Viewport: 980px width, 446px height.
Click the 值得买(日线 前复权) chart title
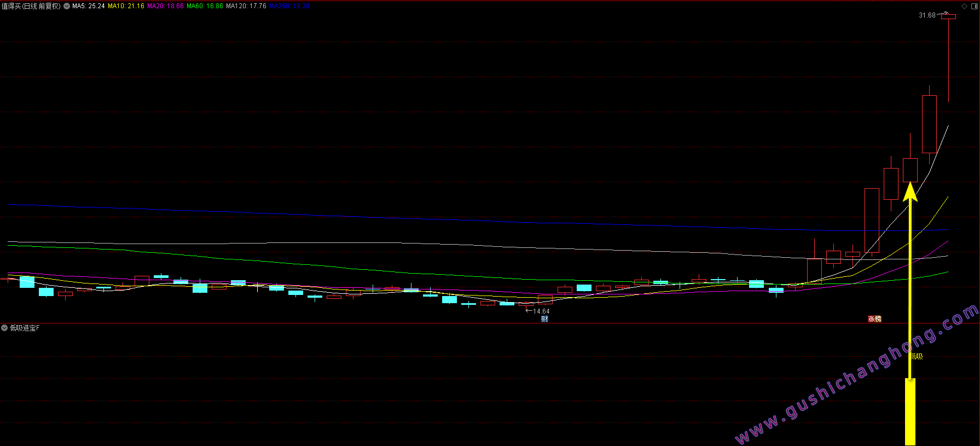[31, 6]
